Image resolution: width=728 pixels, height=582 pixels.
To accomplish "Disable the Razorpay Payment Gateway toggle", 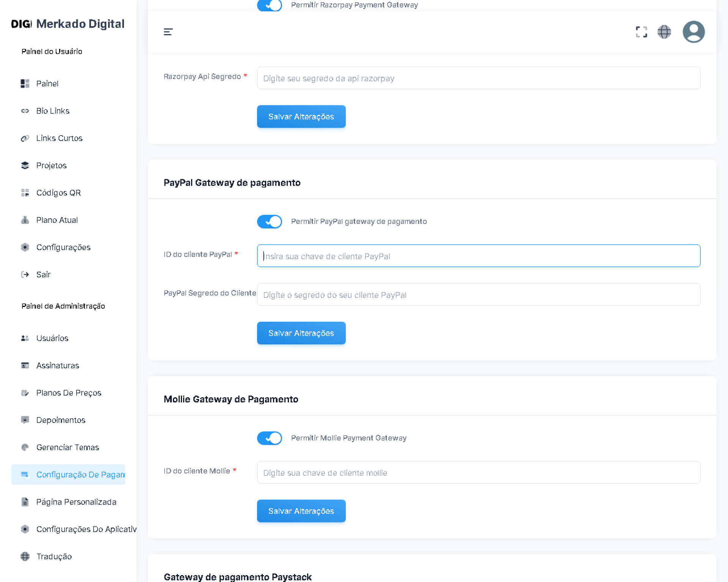I will [269, 5].
